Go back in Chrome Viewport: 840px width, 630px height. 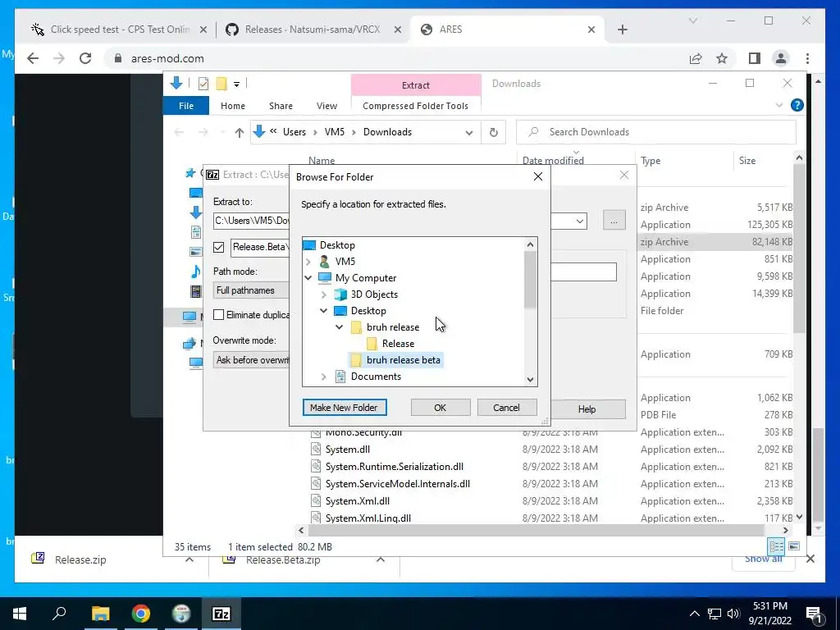33,58
